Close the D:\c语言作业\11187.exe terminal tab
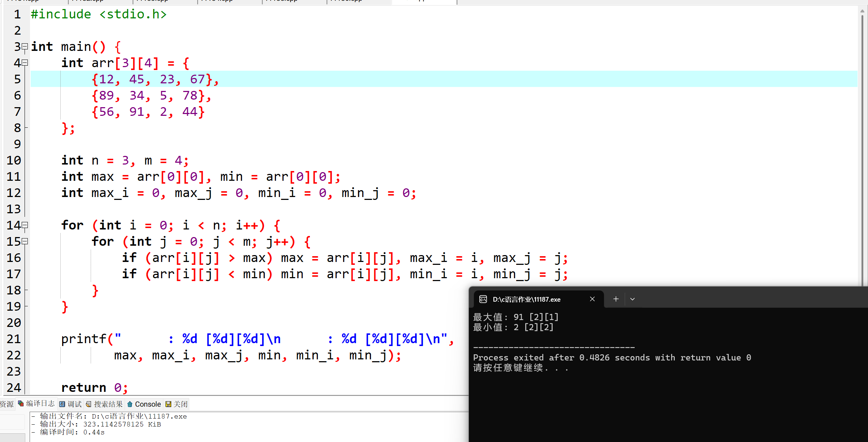This screenshot has height=442, width=868. 592,299
